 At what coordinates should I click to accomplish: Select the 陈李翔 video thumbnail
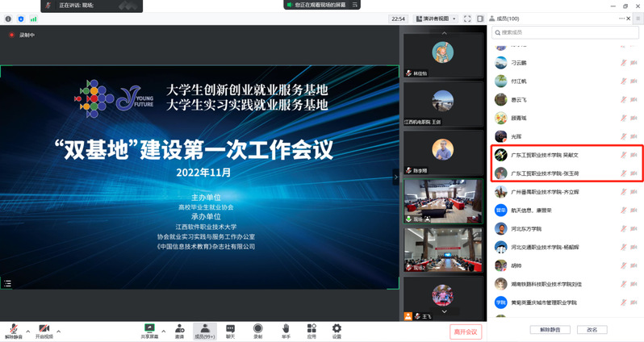click(442, 153)
